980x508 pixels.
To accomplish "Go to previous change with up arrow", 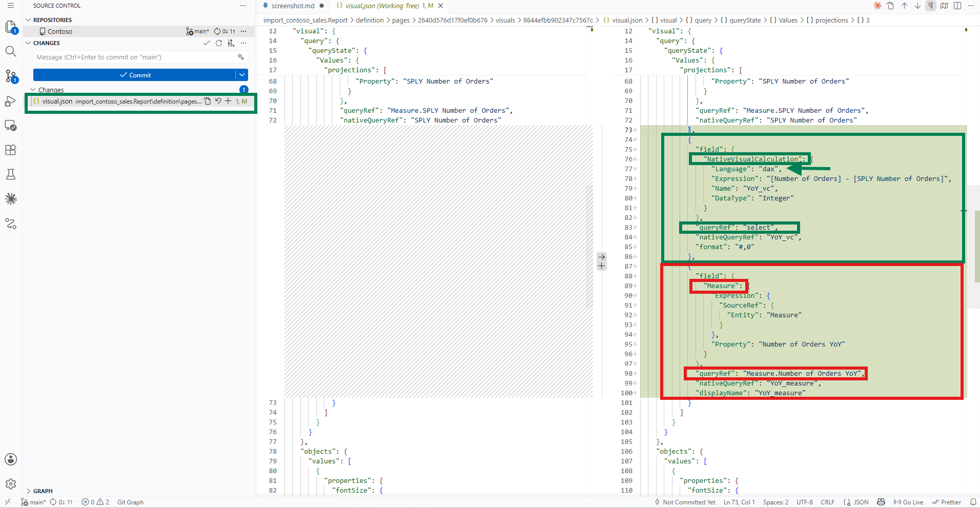I will point(905,6).
